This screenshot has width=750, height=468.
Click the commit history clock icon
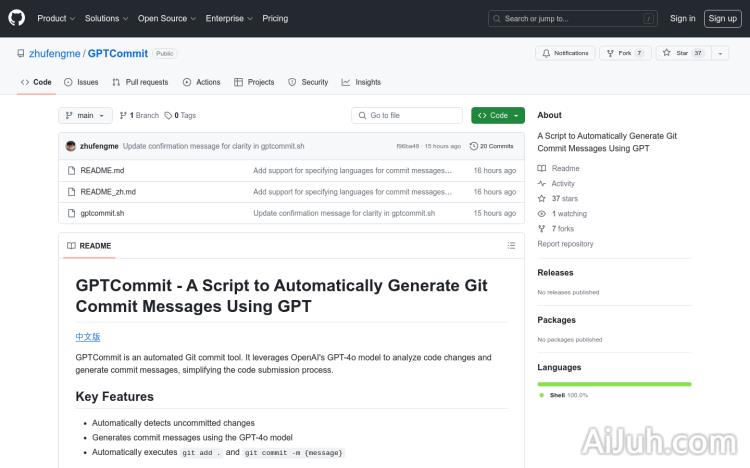coord(474,146)
